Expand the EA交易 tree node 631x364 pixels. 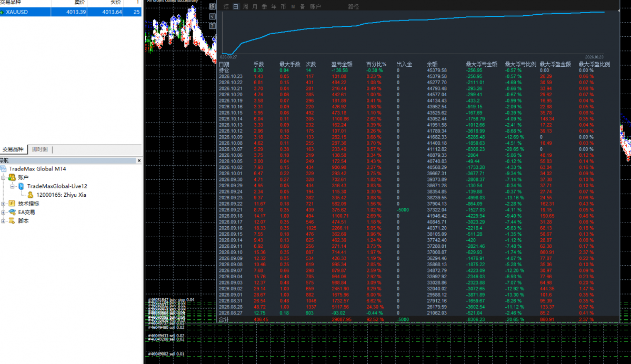click(3, 212)
